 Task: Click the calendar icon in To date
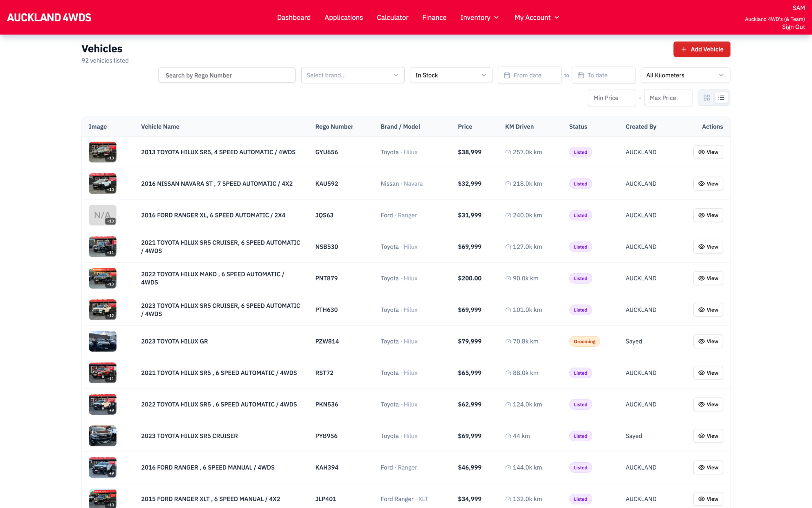[580, 75]
